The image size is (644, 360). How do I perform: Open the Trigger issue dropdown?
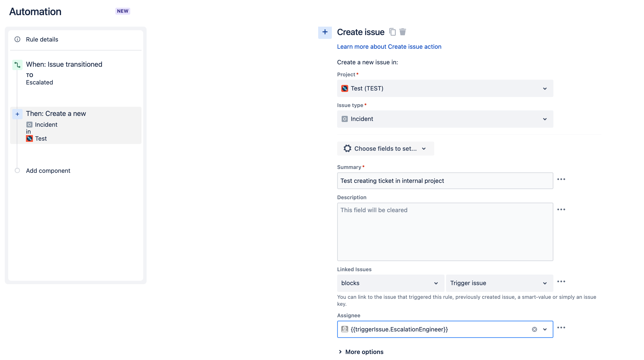[x=499, y=283]
